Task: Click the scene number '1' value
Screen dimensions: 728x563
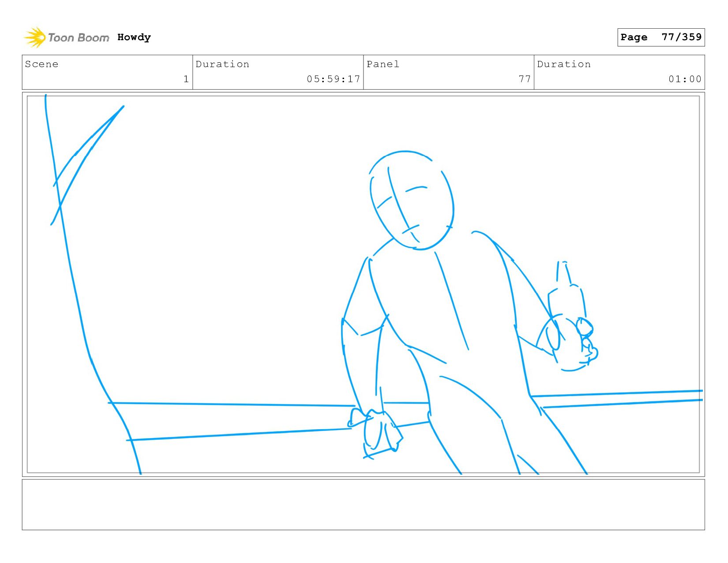Action: (186, 79)
